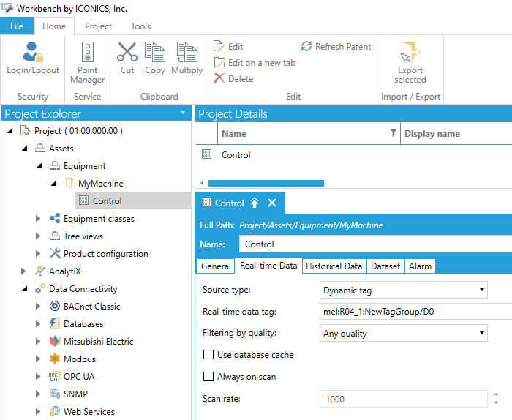Click Data Connectivity gears icon
The height and width of the screenshot is (420, 512).
coord(40,289)
